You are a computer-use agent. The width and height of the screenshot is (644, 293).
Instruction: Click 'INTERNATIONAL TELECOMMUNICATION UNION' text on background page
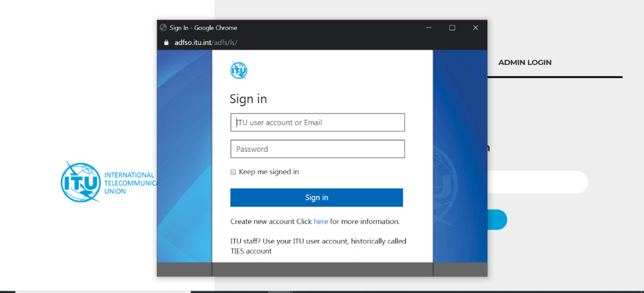point(131,183)
